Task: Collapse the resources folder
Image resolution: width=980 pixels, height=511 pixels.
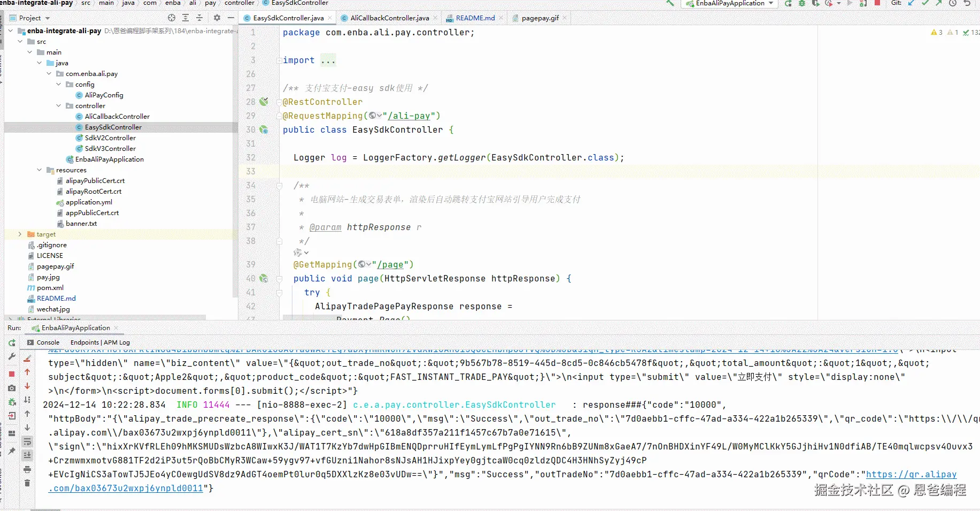Action: point(39,170)
